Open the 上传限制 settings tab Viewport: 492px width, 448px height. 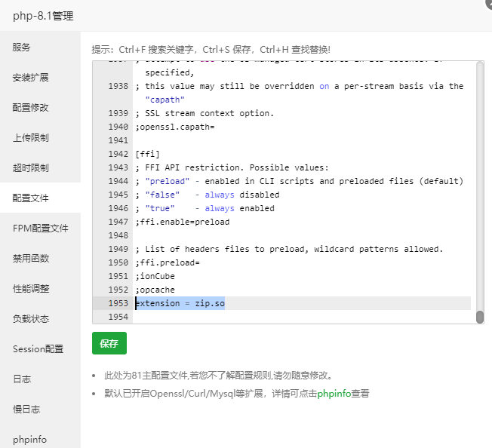pyautogui.click(x=30, y=137)
